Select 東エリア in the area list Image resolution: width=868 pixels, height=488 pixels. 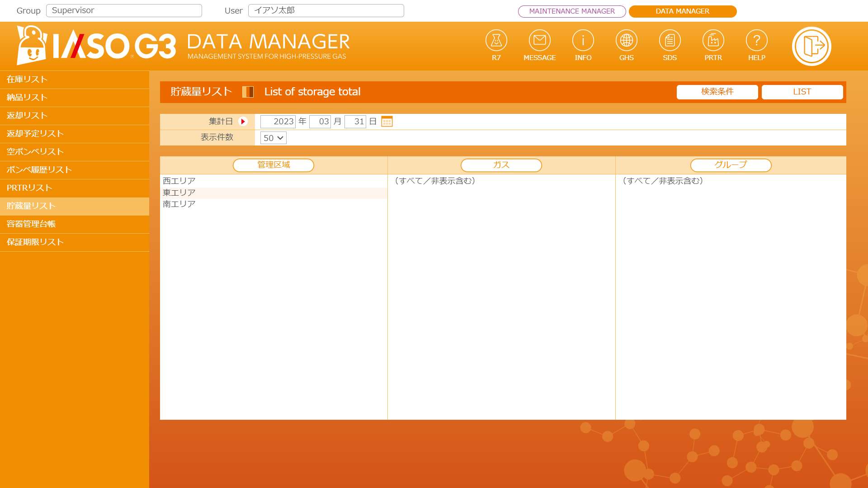(x=179, y=192)
